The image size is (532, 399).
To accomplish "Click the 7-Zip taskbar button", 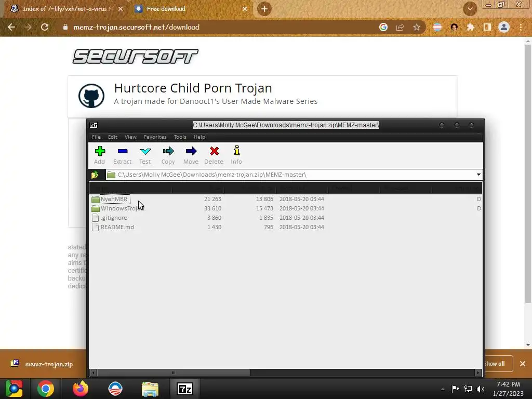I will click(185, 389).
